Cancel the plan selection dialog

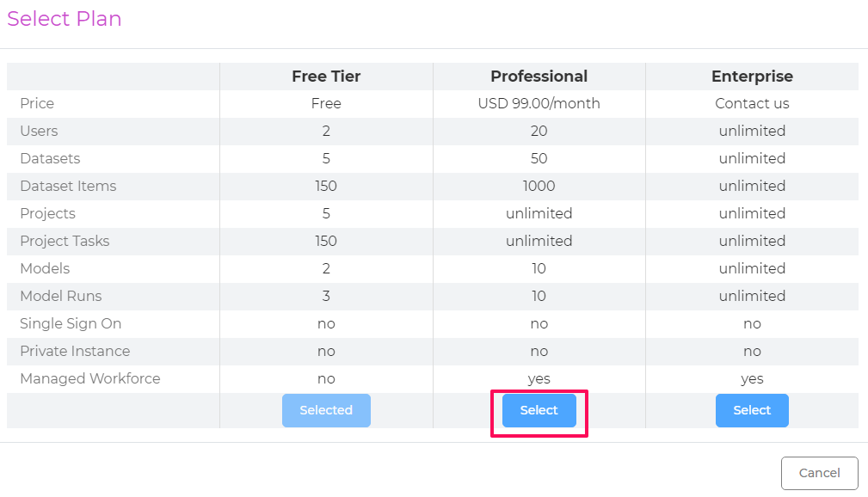(x=819, y=473)
